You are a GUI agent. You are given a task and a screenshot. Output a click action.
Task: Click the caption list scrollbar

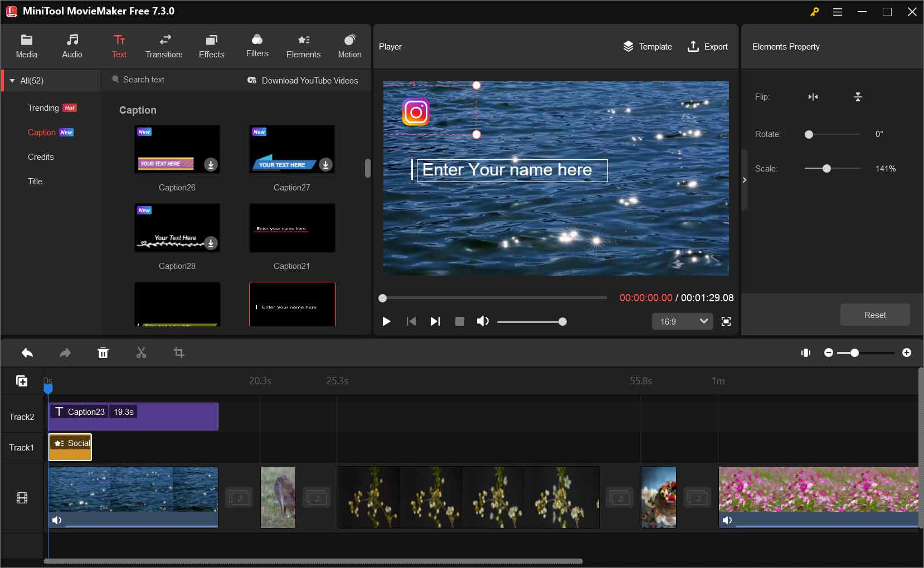[368, 168]
